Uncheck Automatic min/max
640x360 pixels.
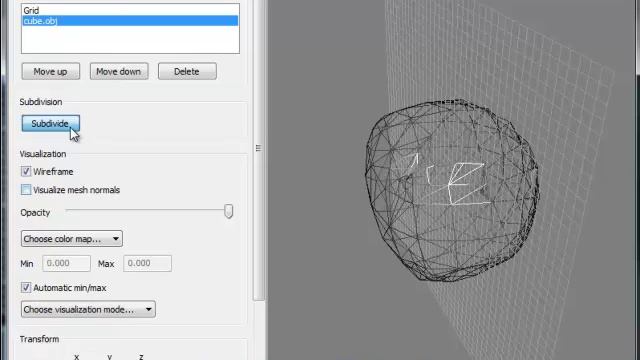pos(26,287)
